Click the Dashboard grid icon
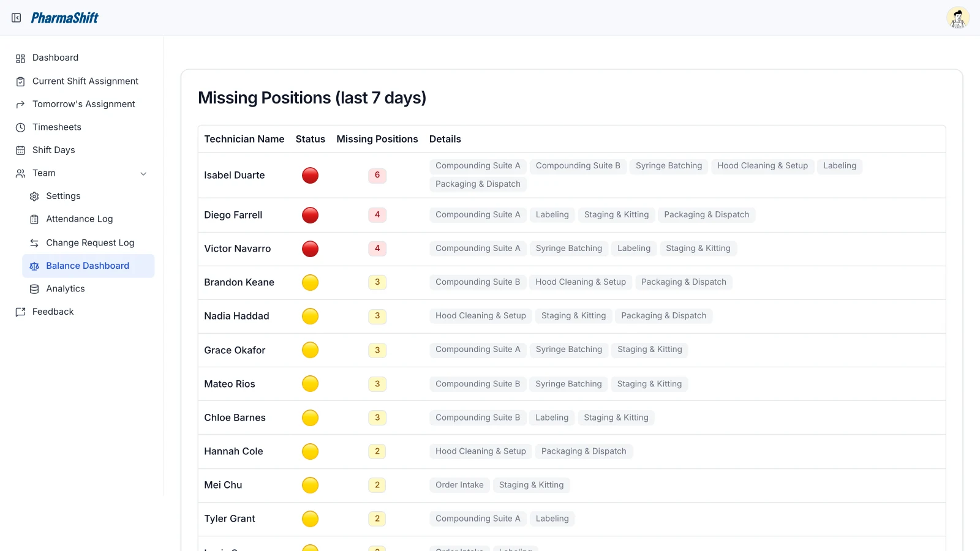Image resolution: width=980 pixels, height=551 pixels. click(20, 58)
